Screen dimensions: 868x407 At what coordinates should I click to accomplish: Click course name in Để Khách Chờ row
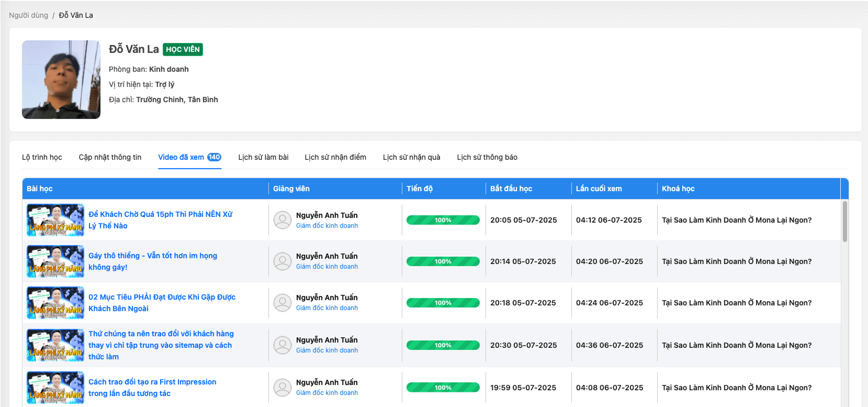tap(737, 220)
